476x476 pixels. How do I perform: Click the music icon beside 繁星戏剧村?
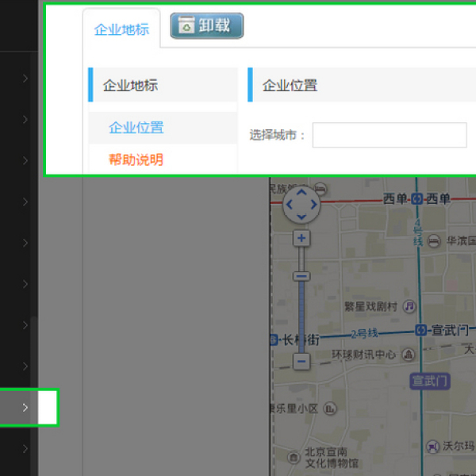tap(409, 306)
